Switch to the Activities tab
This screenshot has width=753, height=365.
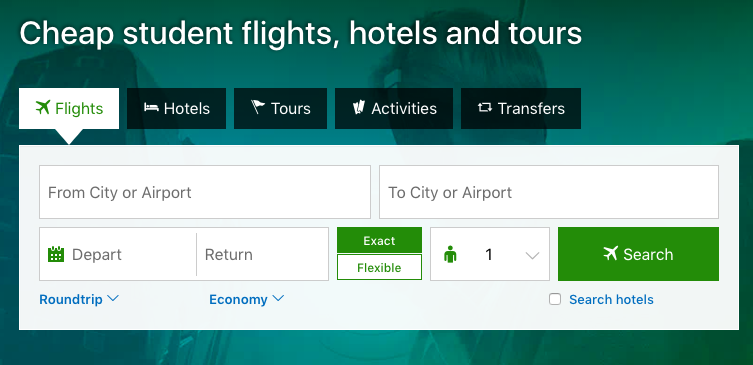(394, 108)
